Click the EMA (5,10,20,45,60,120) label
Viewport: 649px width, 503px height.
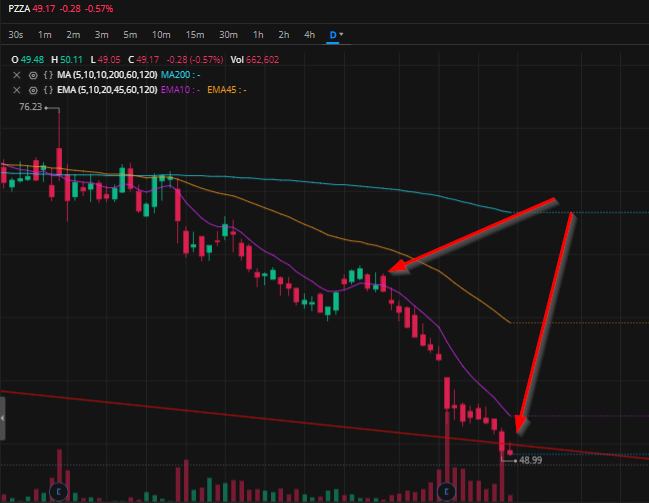tap(107, 90)
